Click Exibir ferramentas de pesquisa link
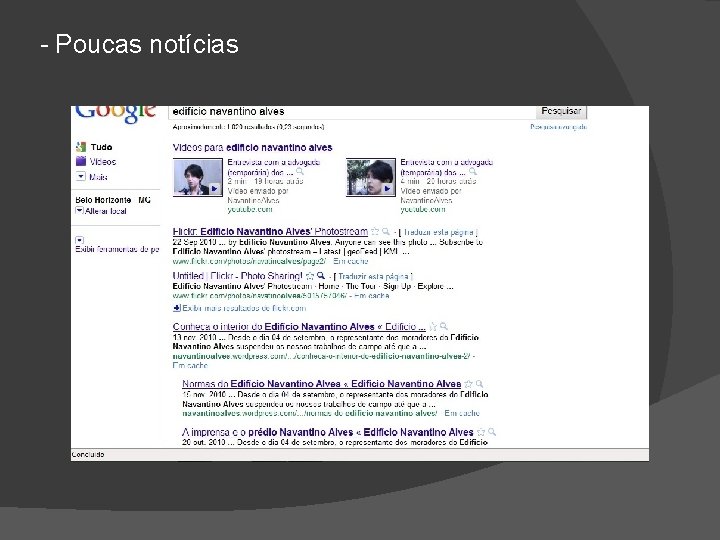 tap(117, 249)
